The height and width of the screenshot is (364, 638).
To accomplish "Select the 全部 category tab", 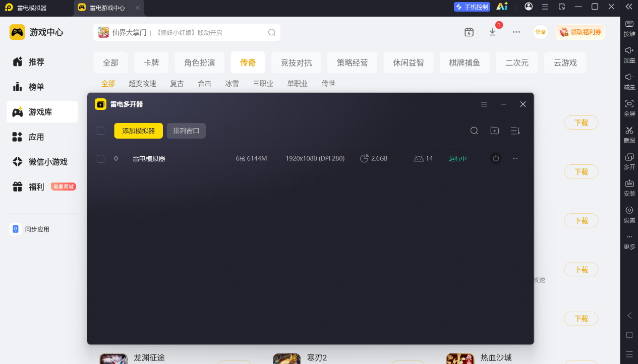I will click(110, 63).
